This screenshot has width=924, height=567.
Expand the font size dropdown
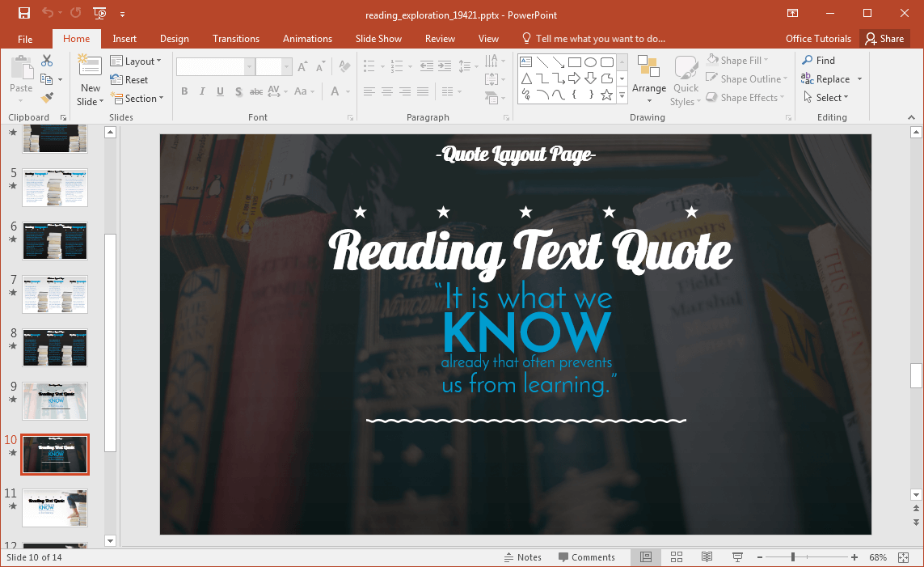(x=286, y=66)
